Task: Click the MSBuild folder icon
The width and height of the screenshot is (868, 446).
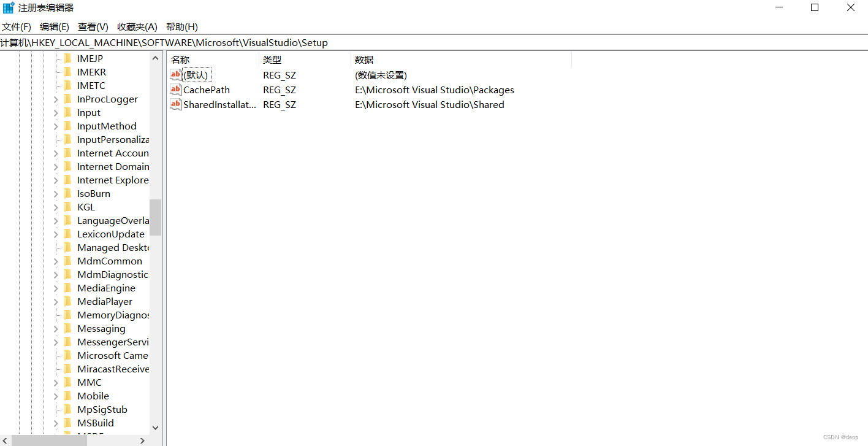Action: 69,423
